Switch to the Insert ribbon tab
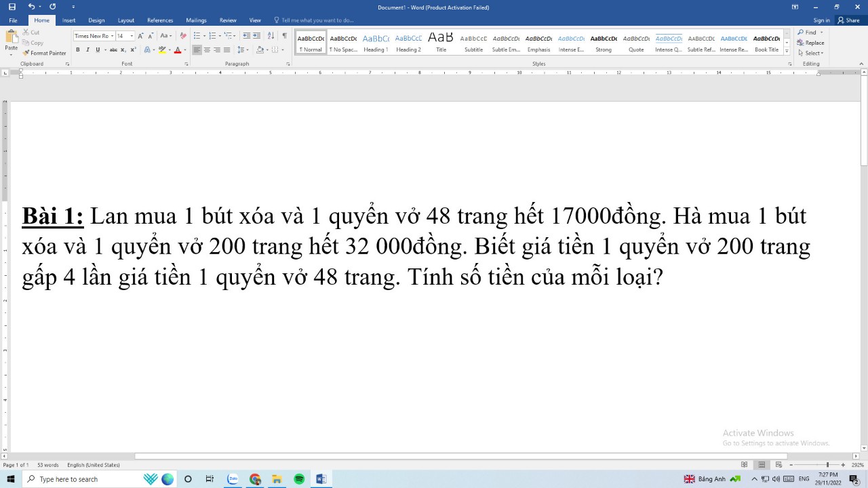The width and height of the screenshot is (868, 488). 68,20
